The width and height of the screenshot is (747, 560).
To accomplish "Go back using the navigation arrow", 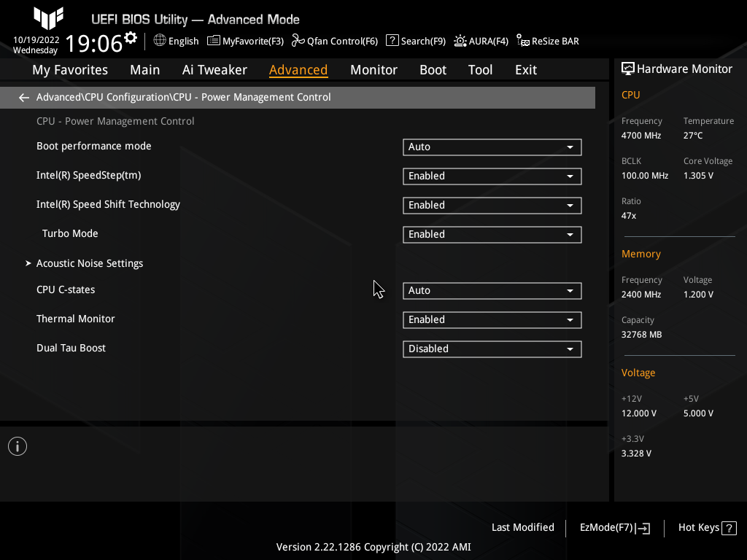I will pyautogui.click(x=23, y=97).
